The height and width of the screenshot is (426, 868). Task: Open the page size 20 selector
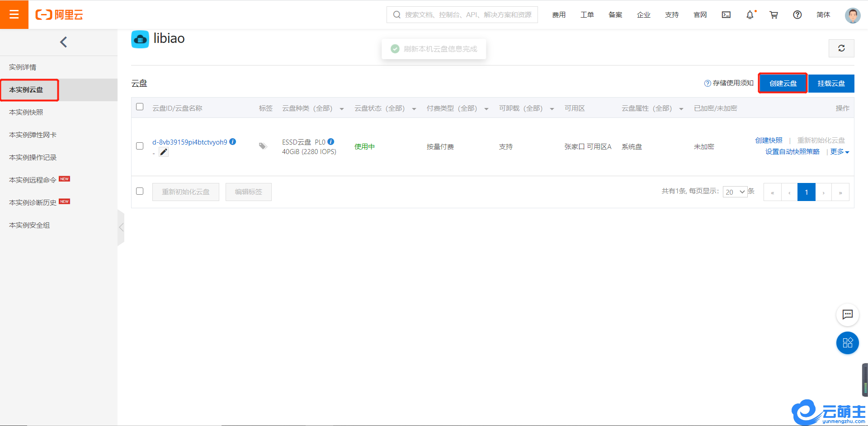point(735,192)
